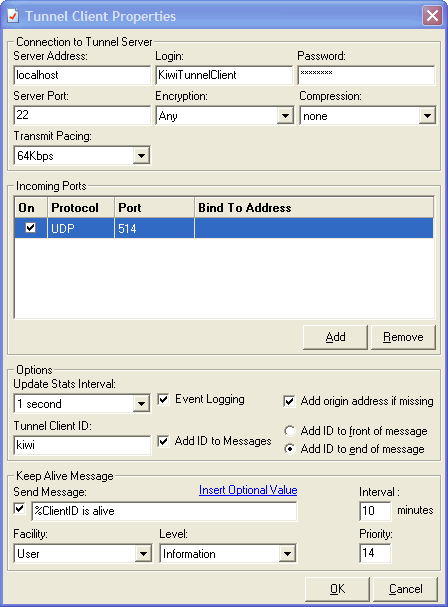
Task: Open the Update Stats Interval dropdown
Action: [x=142, y=404]
